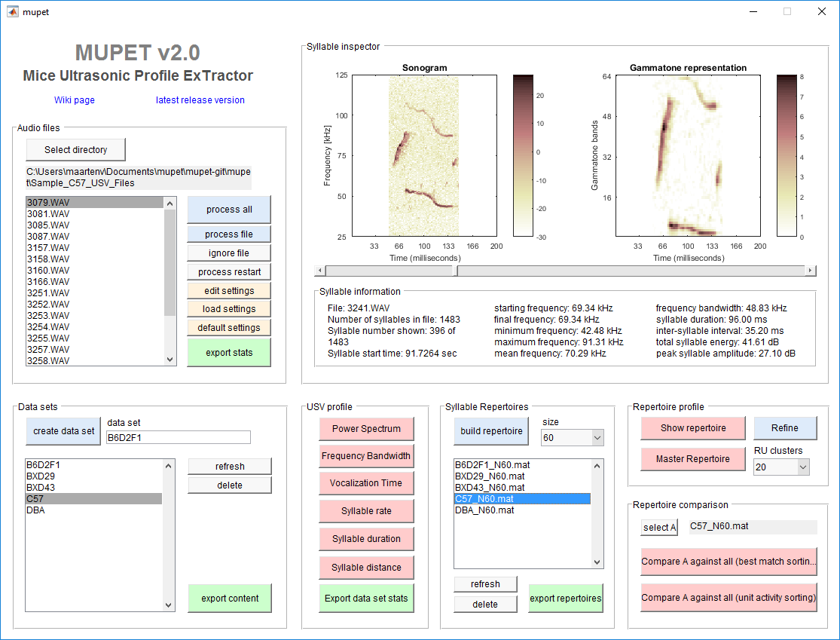The image size is (840, 640).
Task: Select B6D2F1 in data sets list
Action: tap(93, 464)
